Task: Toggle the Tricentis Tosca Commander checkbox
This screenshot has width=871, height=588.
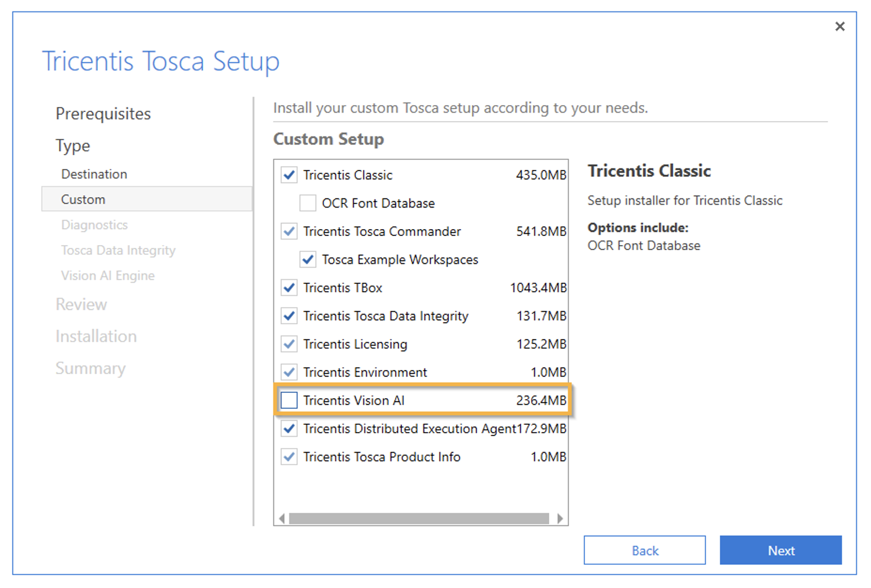Action: tap(289, 231)
